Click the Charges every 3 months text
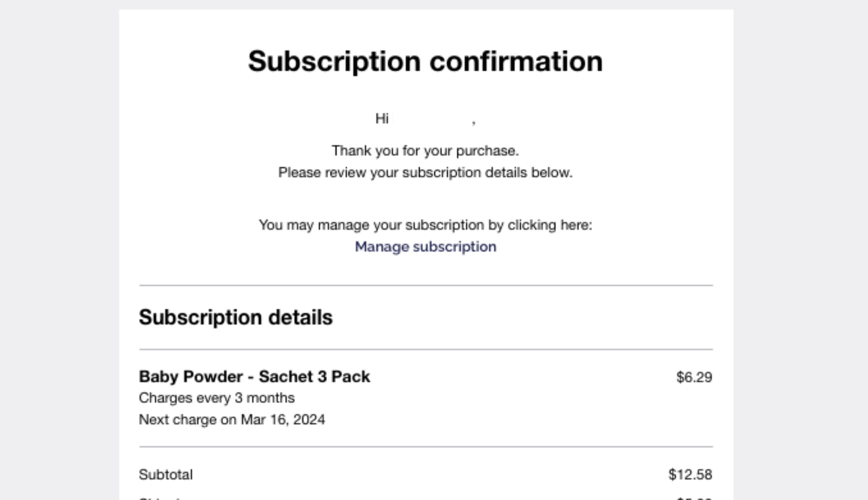Screen dimensions: 868x500 tap(217, 398)
